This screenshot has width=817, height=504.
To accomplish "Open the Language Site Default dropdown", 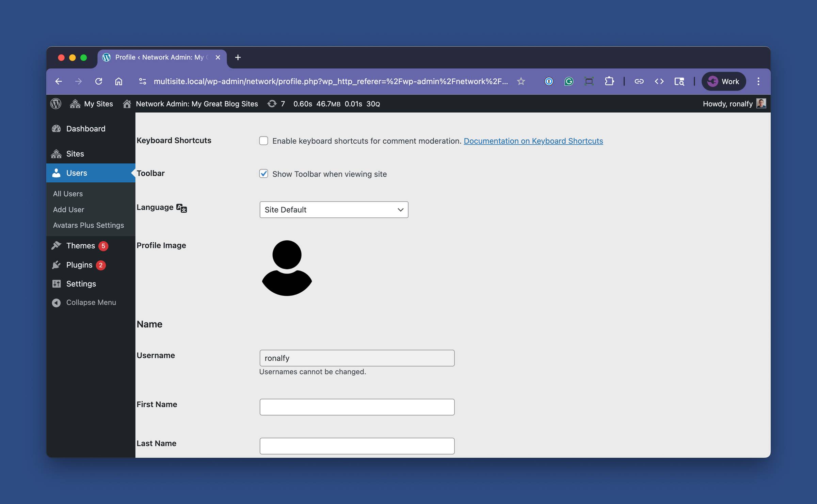I will [334, 210].
